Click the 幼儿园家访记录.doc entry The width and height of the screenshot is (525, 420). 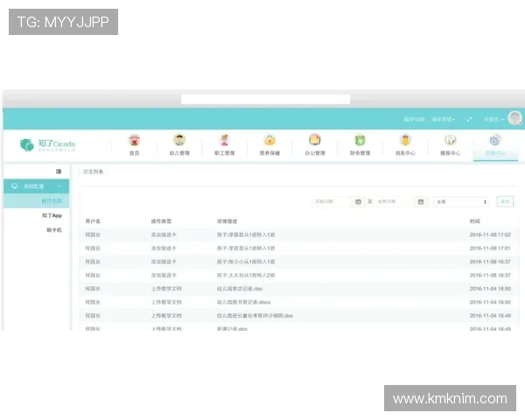pos(240,289)
